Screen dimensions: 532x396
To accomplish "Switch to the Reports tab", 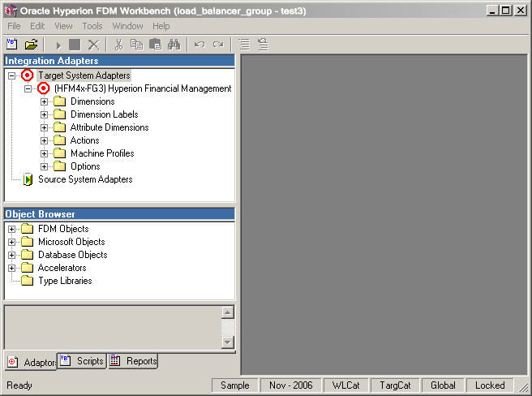I will pos(133,360).
